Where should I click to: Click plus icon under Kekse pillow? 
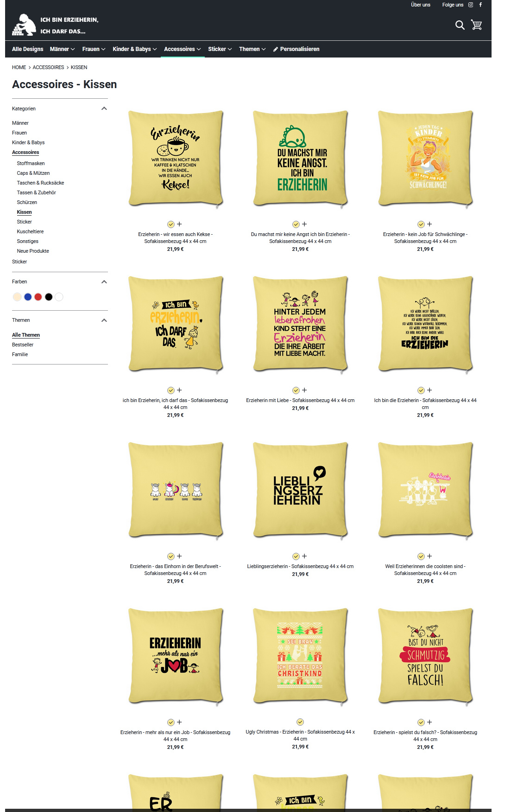[179, 224]
